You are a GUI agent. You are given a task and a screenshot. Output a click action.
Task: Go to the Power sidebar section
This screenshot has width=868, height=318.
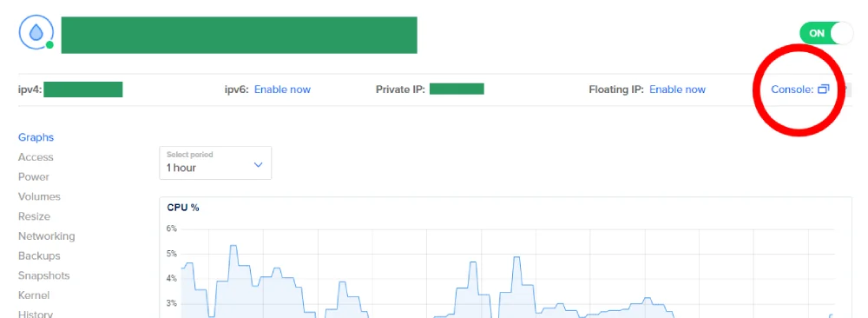[34, 176]
